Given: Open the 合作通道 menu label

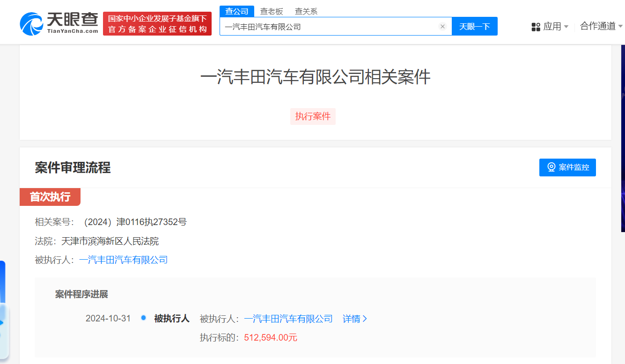Looking at the screenshot, I should pos(598,26).
